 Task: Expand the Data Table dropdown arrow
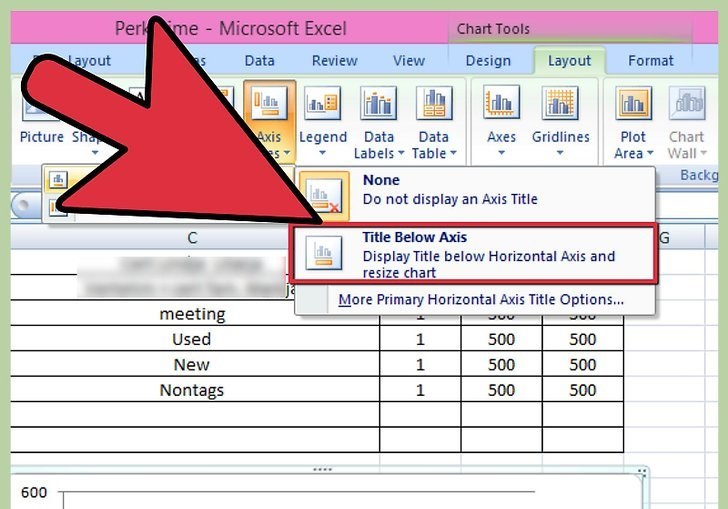453,153
